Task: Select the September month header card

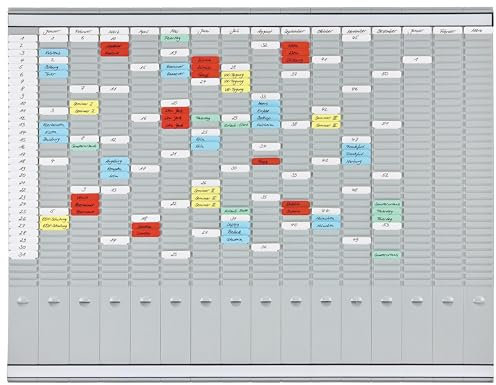Action: click(x=296, y=31)
